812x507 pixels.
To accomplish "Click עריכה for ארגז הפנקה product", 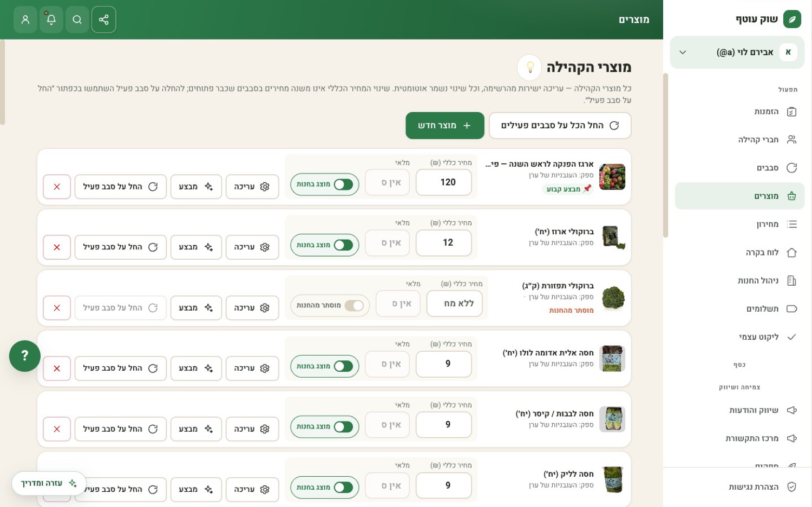I will pyautogui.click(x=252, y=187).
